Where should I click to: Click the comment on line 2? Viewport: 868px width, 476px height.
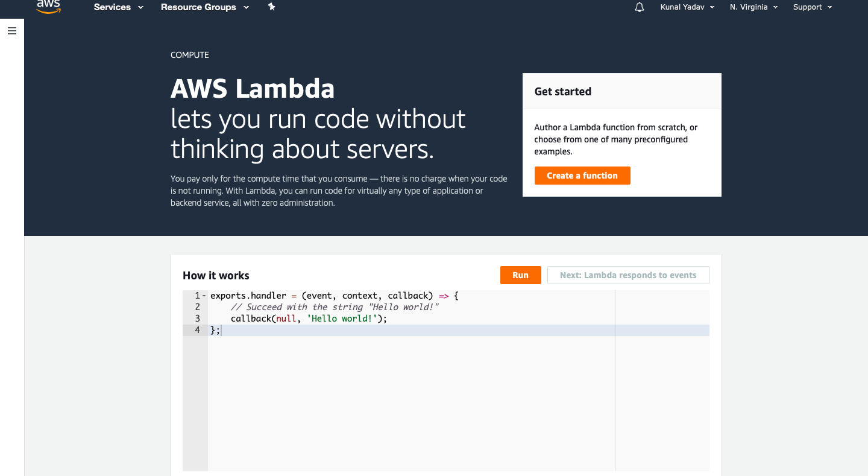click(x=335, y=307)
